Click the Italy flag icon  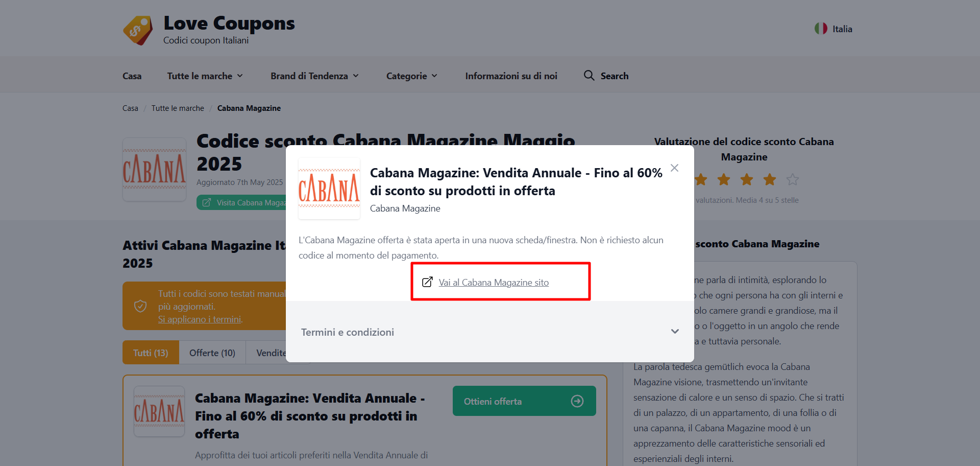tap(821, 29)
